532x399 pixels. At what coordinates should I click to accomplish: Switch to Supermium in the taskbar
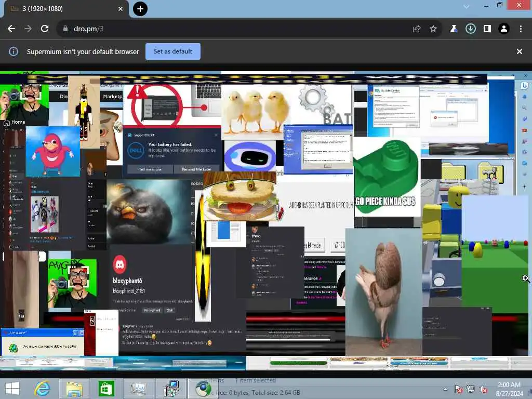(x=203, y=389)
